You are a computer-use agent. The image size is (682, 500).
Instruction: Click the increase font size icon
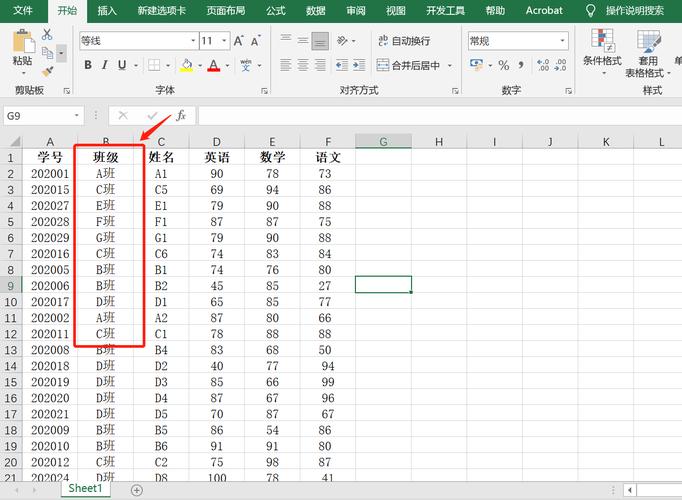(239, 41)
